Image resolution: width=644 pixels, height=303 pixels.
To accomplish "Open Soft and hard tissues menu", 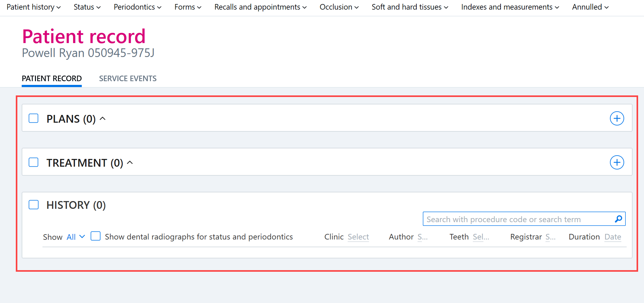I will [410, 7].
